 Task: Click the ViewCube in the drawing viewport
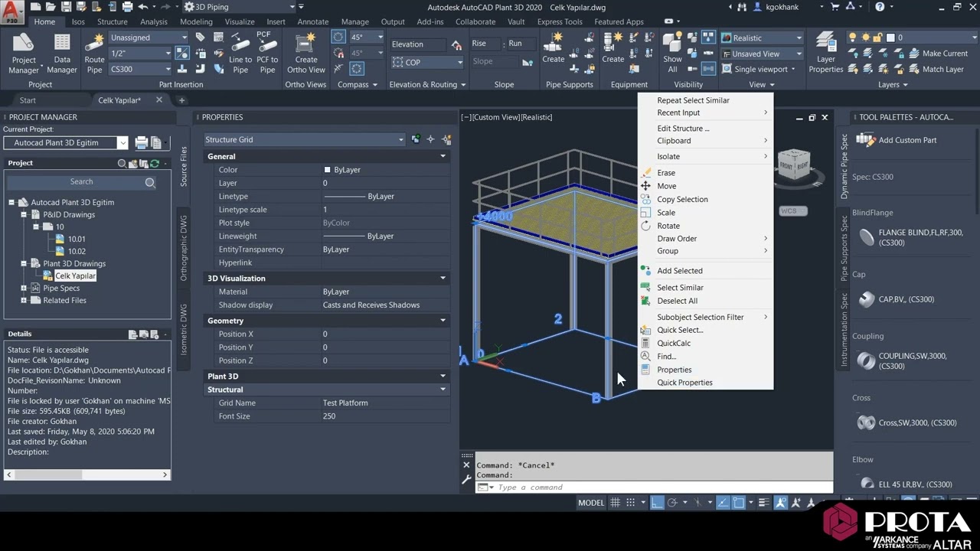click(794, 165)
